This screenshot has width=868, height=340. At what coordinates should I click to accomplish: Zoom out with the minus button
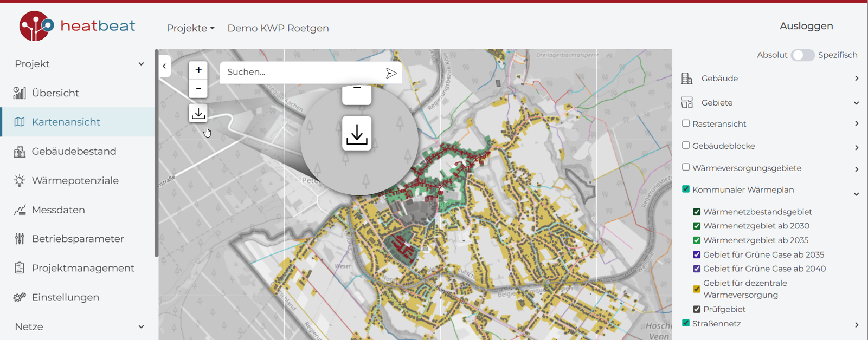pyautogui.click(x=198, y=88)
